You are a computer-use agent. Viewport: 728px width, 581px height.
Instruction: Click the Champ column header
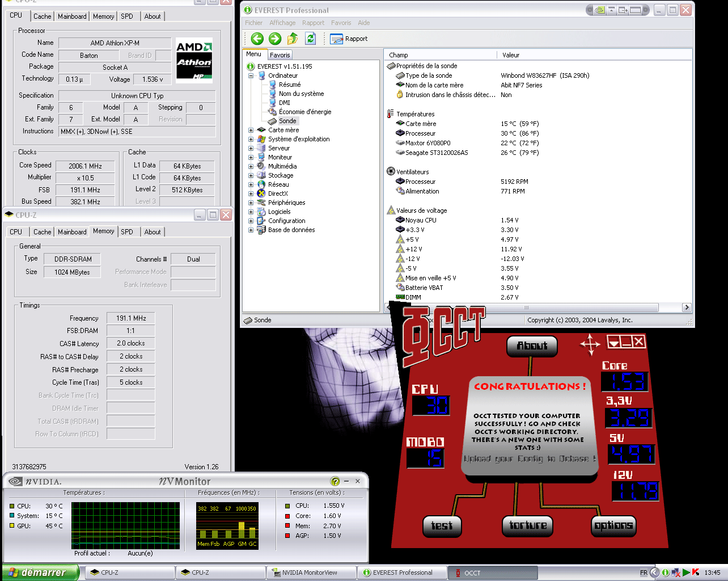tap(441, 55)
